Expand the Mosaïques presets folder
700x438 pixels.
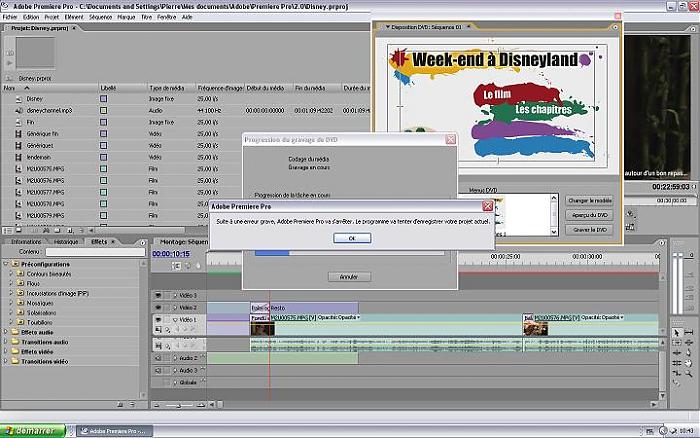coord(11,303)
